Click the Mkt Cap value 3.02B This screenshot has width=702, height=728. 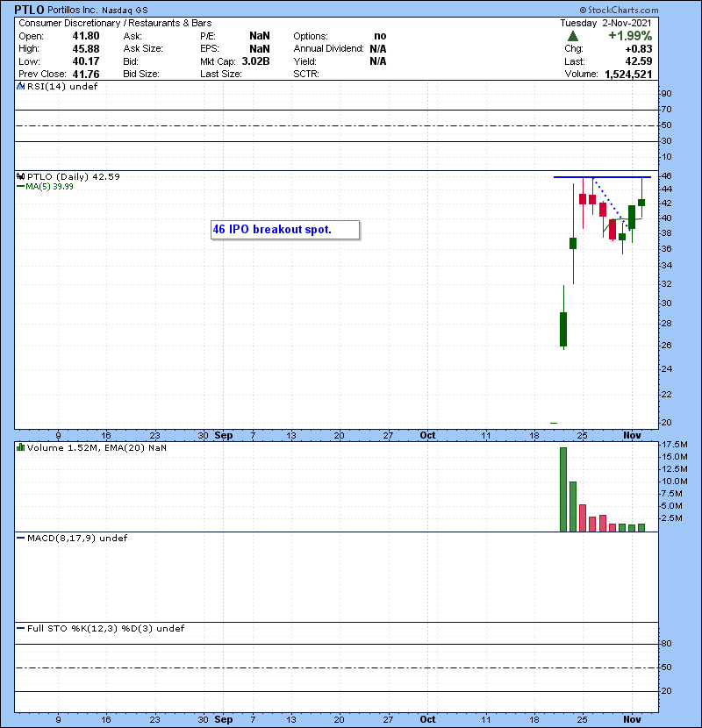click(255, 61)
